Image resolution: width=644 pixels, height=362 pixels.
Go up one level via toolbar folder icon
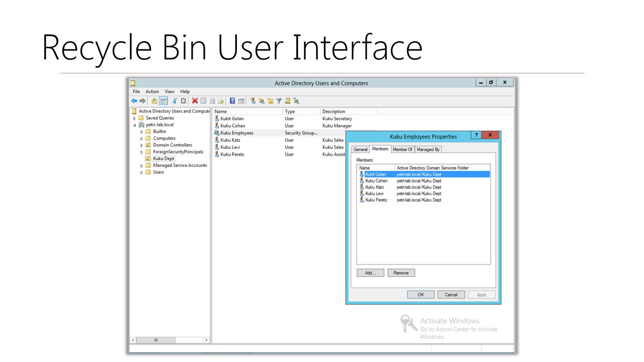click(154, 101)
